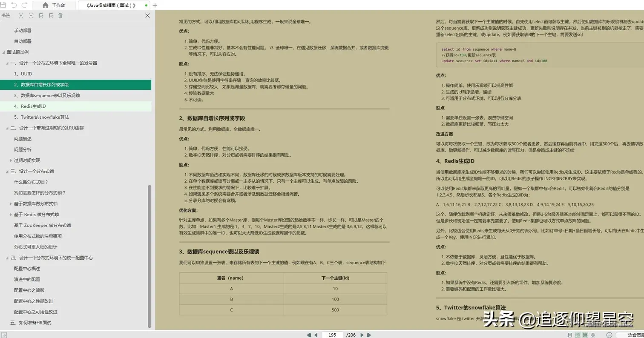Click the home icon beside 工作台

tap(46, 5)
